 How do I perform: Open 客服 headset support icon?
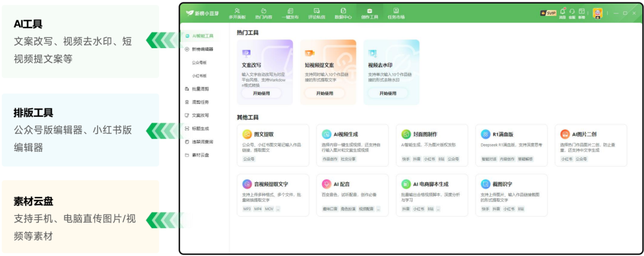tap(572, 13)
